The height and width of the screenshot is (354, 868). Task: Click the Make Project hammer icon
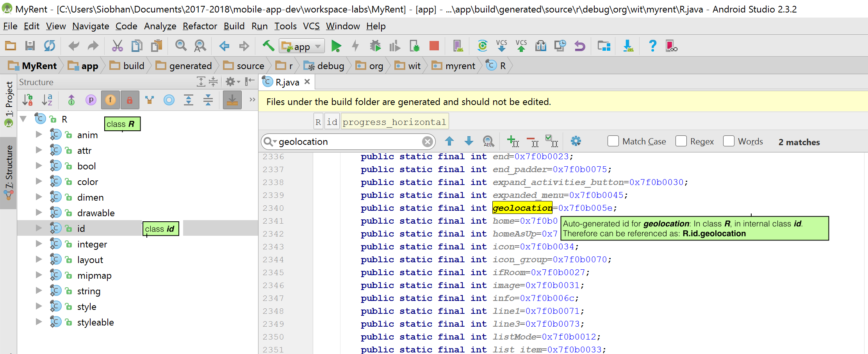(268, 46)
